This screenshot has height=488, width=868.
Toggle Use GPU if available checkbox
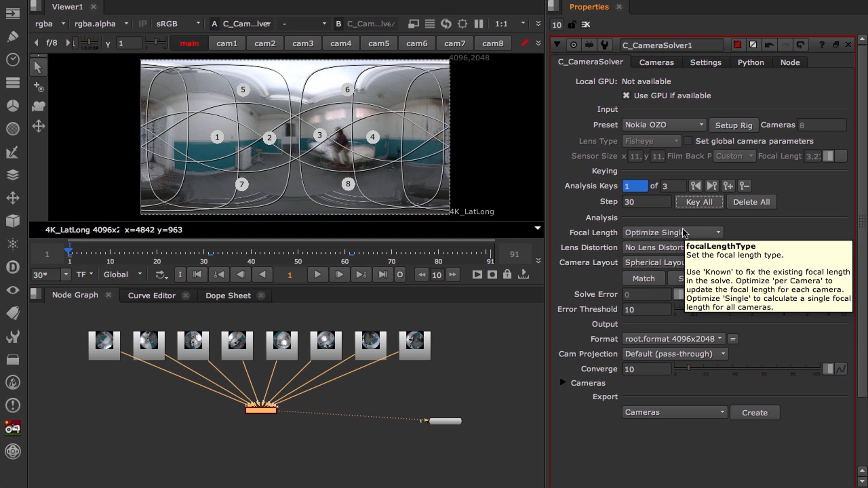click(626, 95)
